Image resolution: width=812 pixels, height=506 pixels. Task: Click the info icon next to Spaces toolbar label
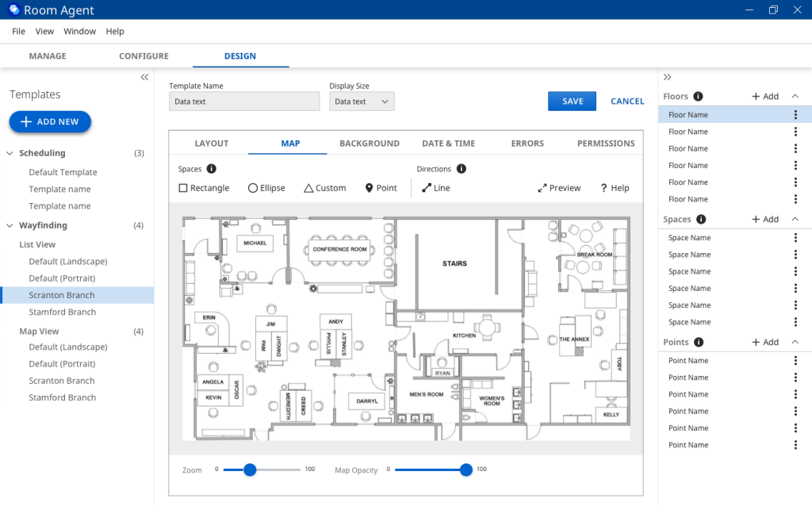tap(212, 169)
